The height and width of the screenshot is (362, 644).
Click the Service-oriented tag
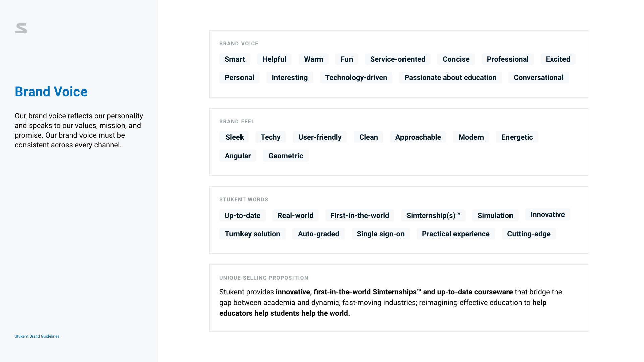398,59
